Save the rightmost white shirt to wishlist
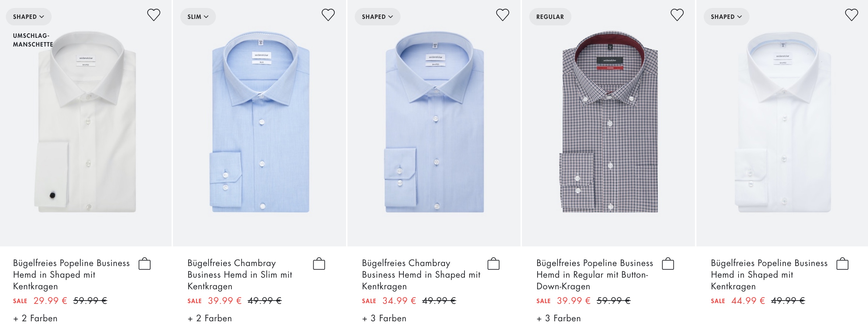This screenshot has width=868, height=330. (x=851, y=15)
